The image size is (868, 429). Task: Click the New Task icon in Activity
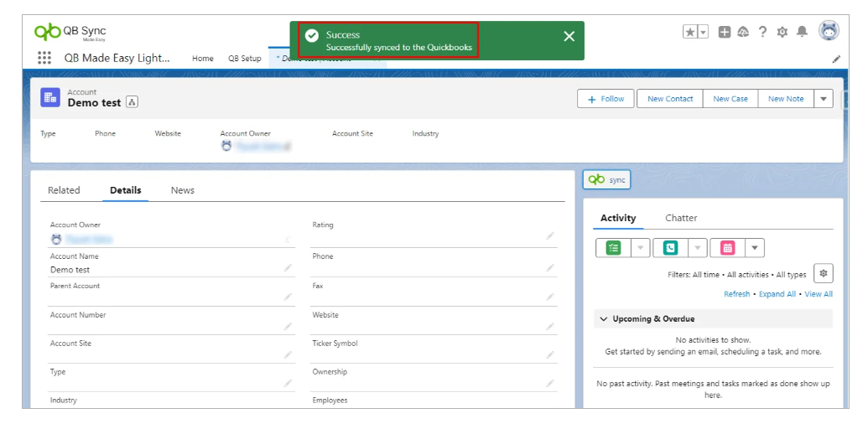point(613,248)
